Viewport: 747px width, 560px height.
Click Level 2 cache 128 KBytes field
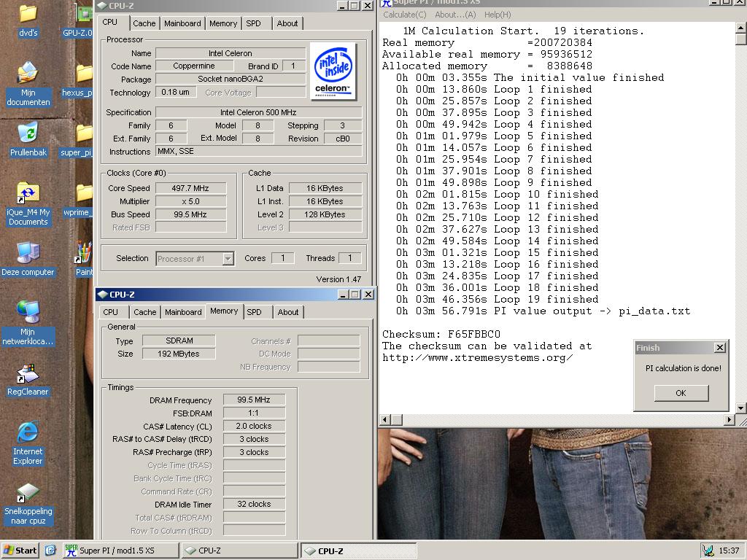[x=325, y=215]
